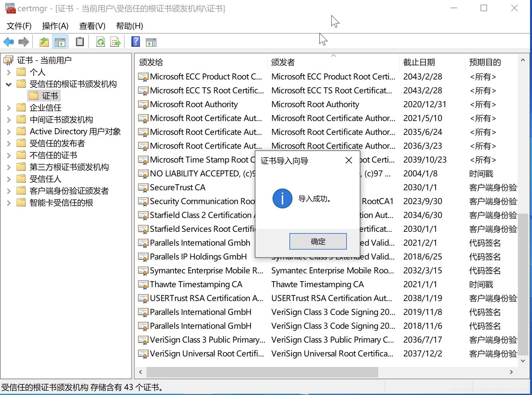Open Help with the question mark icon
This screenshot has height=395, width=532.
[x=135, y=42]
